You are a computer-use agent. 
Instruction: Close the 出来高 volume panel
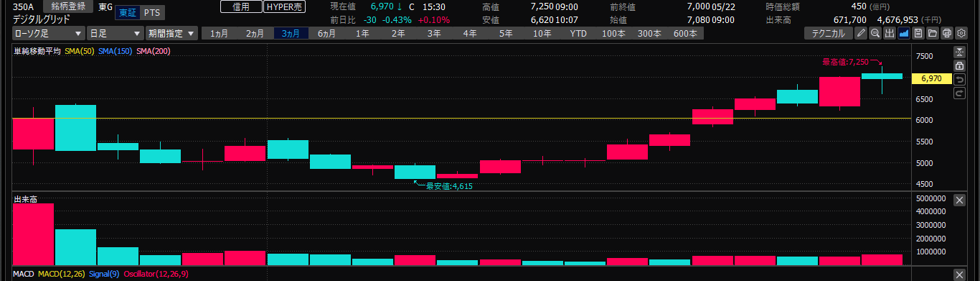[x=959, y=201]
